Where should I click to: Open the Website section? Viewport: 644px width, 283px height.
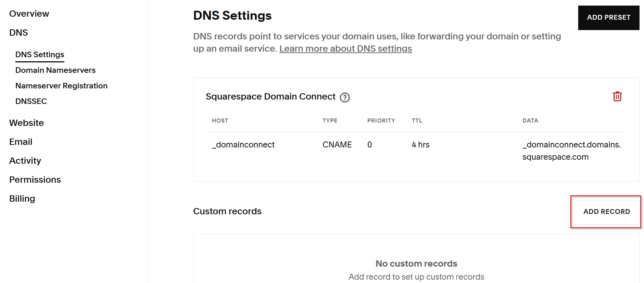pyautogui.click(x=26, y=123)
